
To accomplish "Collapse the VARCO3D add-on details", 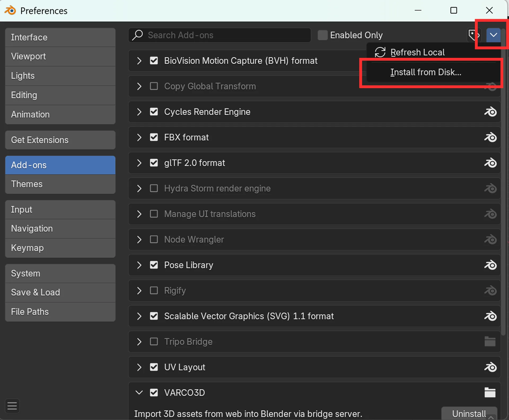I will coord(139,392).
